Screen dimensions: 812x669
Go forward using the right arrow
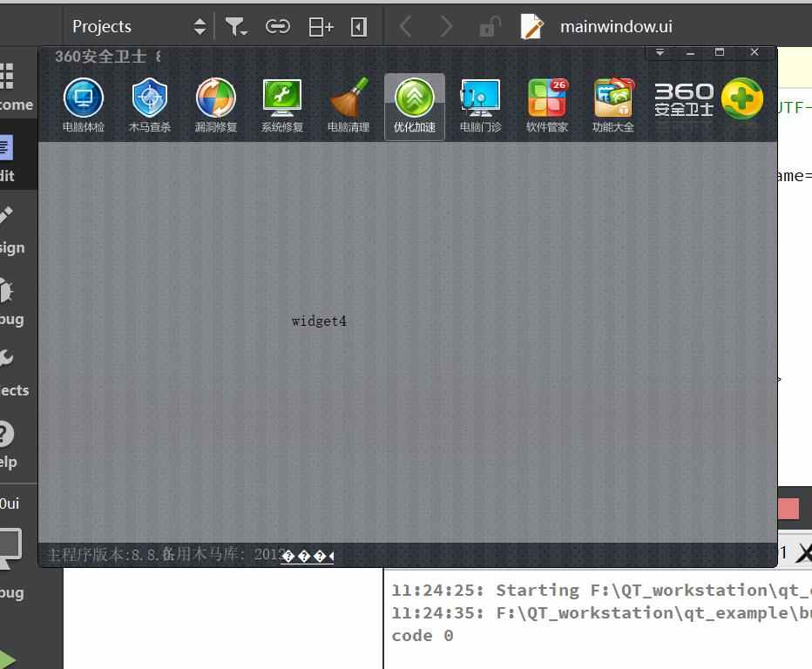tap(446, 26)
